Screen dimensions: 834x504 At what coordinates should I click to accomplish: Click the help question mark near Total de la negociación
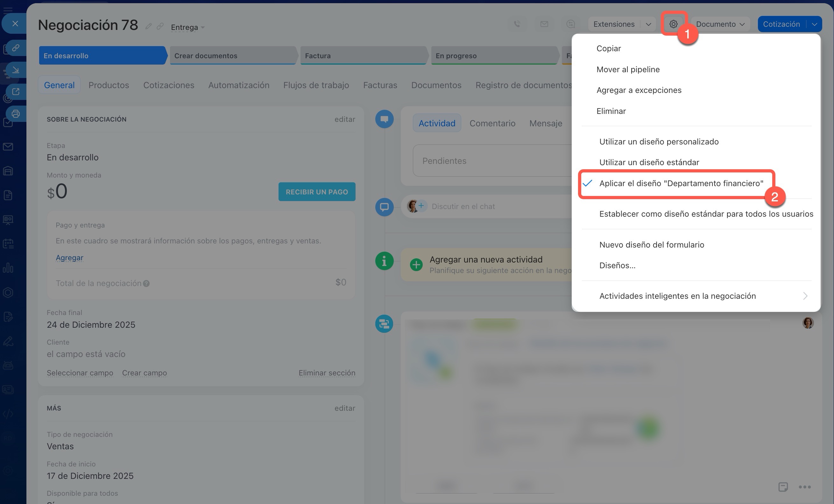pyautogui.click(x=146, y=283)
